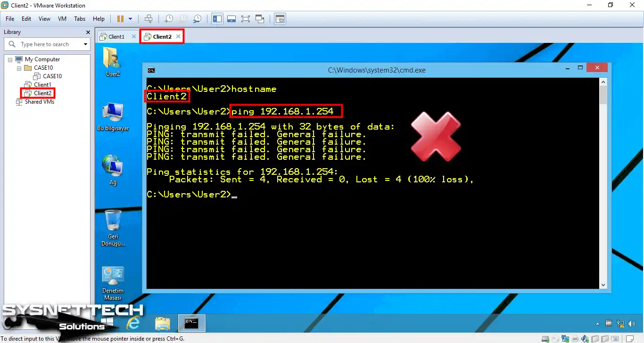The image size is (644, 343).
Task: Open the VM menu
Action: 62,19
